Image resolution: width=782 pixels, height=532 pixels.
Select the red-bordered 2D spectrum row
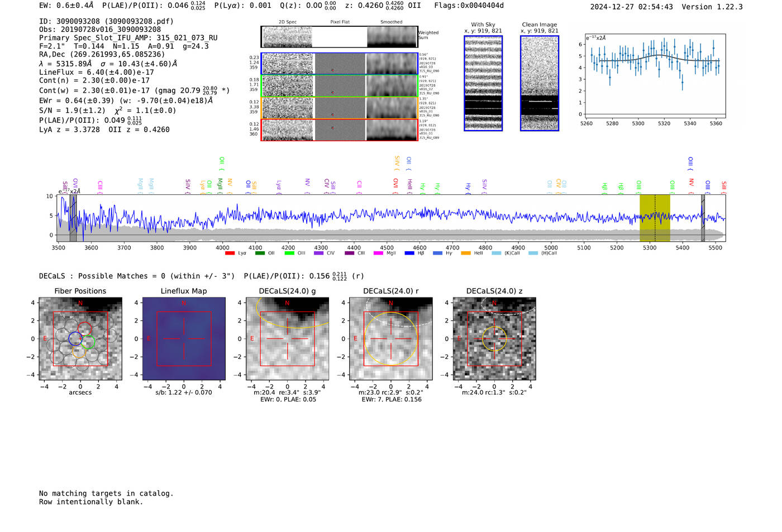coord(340,130)
